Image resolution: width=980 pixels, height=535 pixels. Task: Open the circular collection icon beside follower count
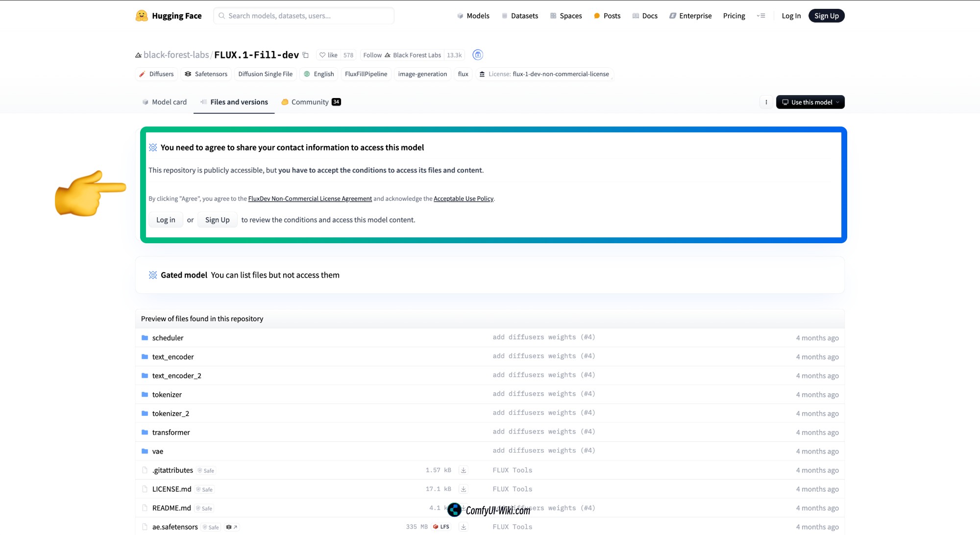pos(478,55)
